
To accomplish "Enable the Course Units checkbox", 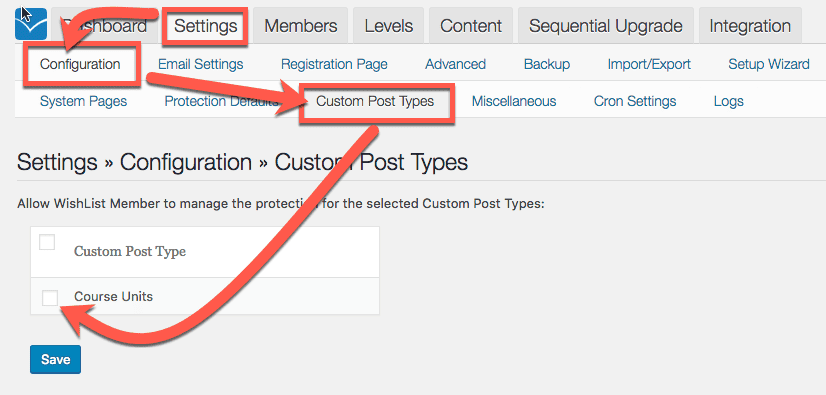I will [50, 298].
